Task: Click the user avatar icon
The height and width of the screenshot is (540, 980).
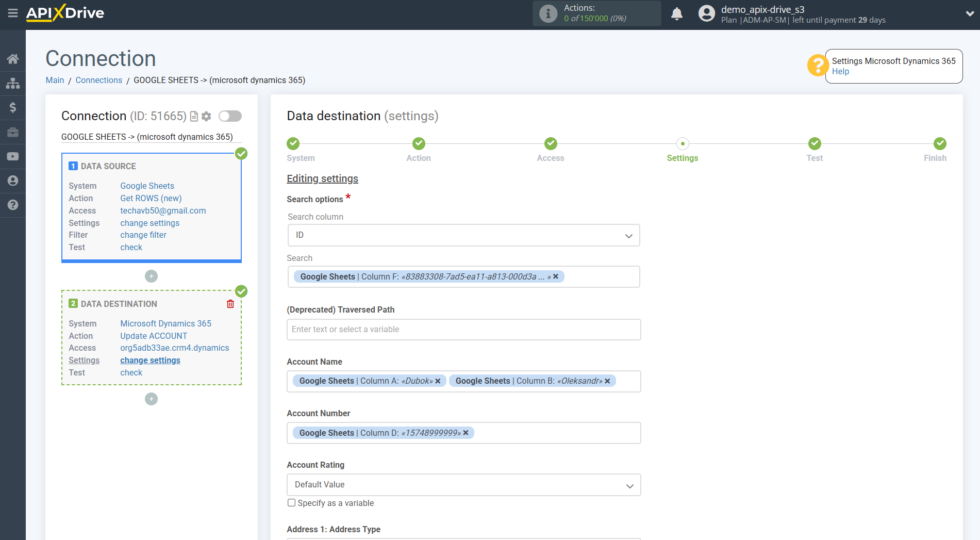Action: 707,13
